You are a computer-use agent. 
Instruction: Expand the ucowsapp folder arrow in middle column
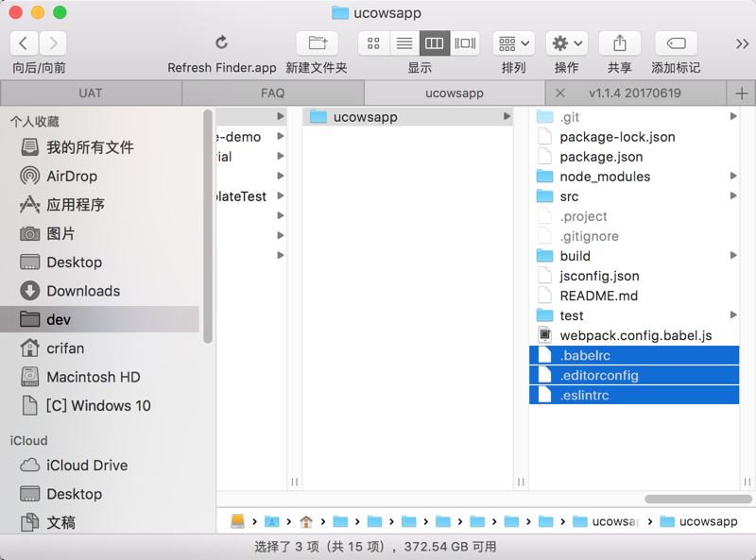click(x=507, y=116)
